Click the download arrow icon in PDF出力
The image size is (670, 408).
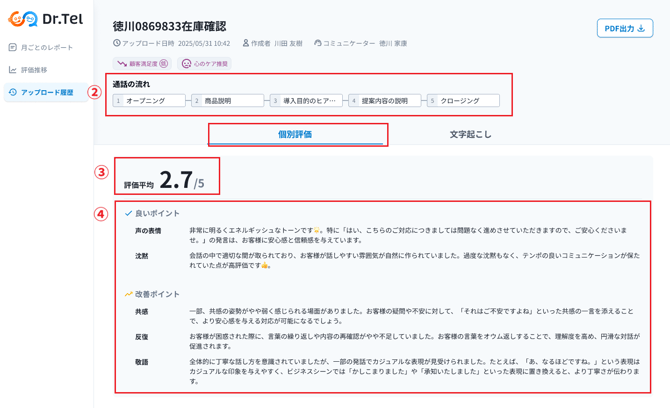(x=641, y=28)
